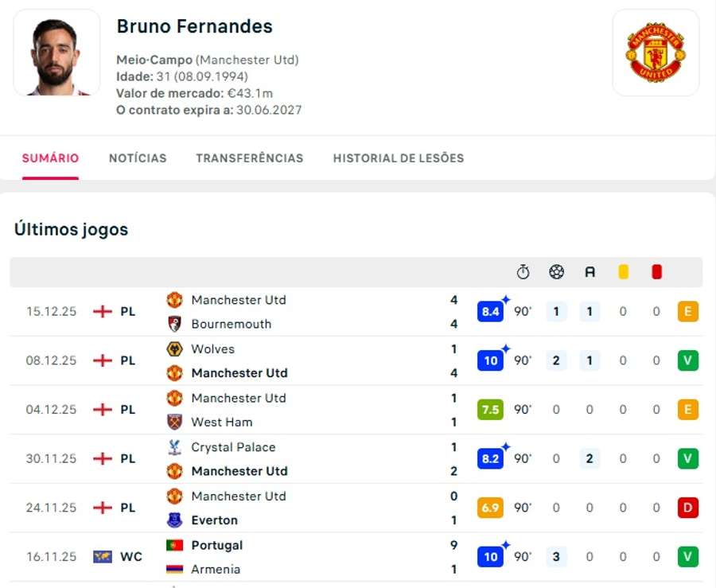The image size is (716, 588).
Task: Open the TRANSFERÊNCIAS tab
Action: (249, 158)
